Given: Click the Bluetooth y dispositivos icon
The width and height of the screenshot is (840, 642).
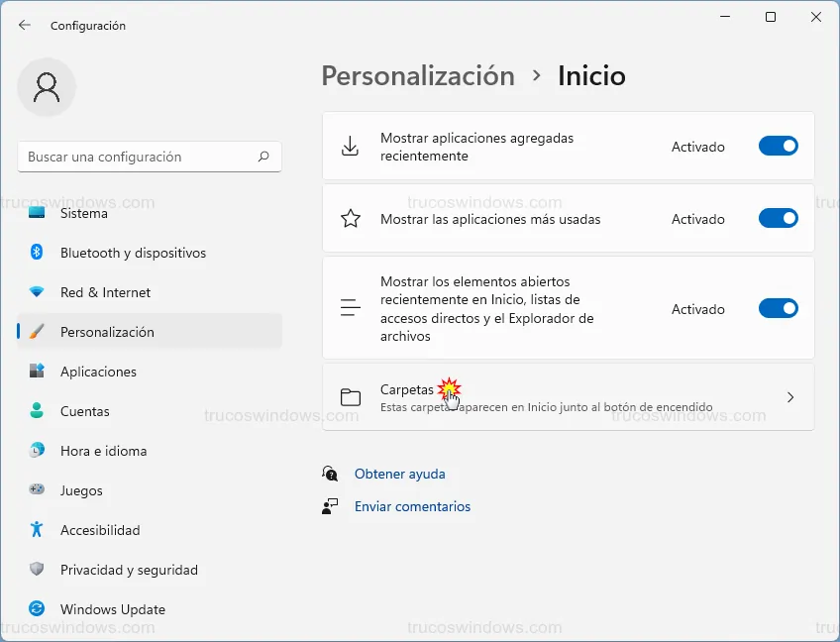Looking at the screenshot, I should [x=37, y=253].
